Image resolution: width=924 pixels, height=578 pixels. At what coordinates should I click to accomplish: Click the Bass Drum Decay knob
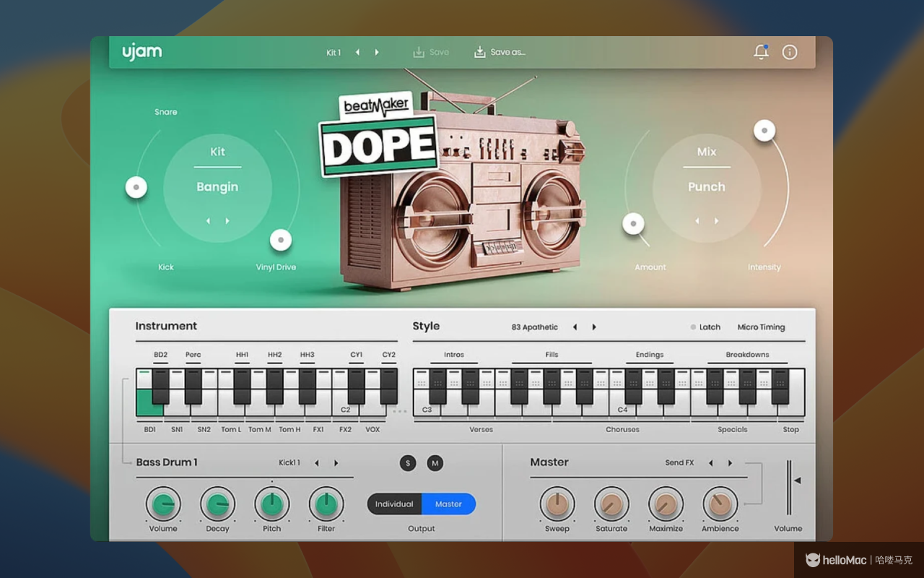pos(217,504)
